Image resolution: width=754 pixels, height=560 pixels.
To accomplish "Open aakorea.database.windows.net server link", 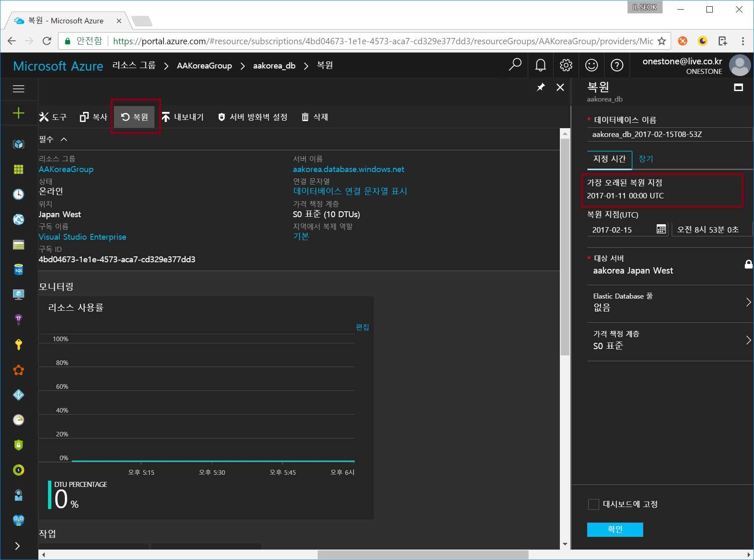I will pyautogui.click(x=348, y=169).
